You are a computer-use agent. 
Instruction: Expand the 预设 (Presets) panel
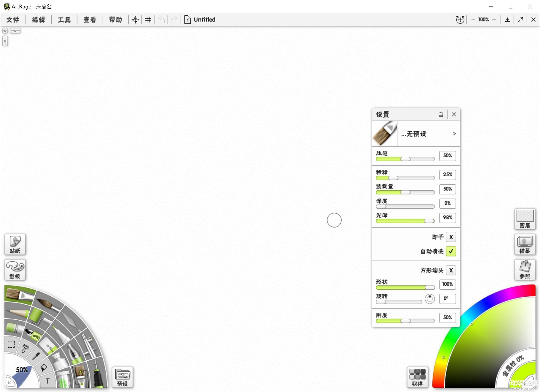coord(123,377)
